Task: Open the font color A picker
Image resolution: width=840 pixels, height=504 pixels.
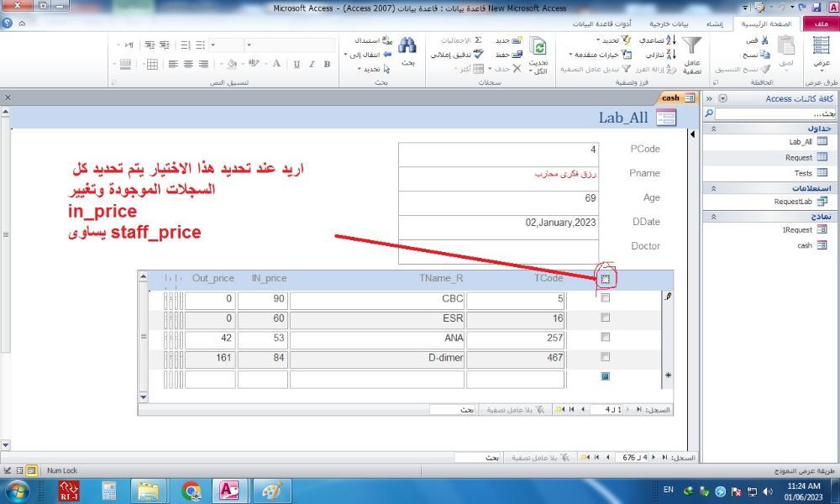Action: [276, 65]
